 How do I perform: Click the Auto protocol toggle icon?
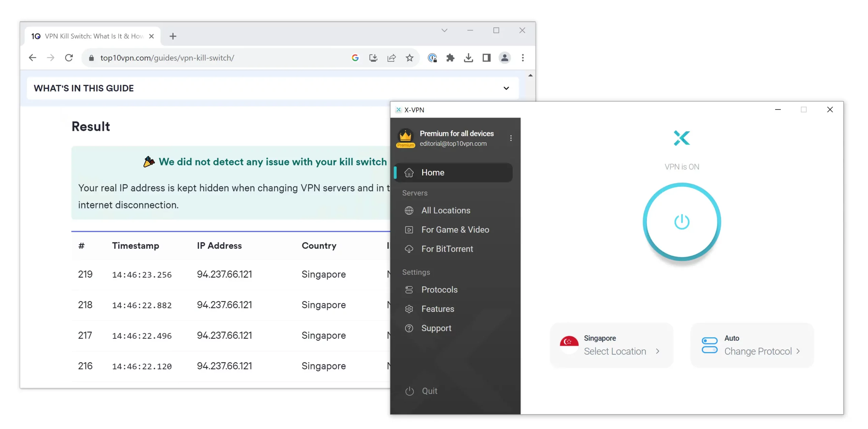pos(709,345)
